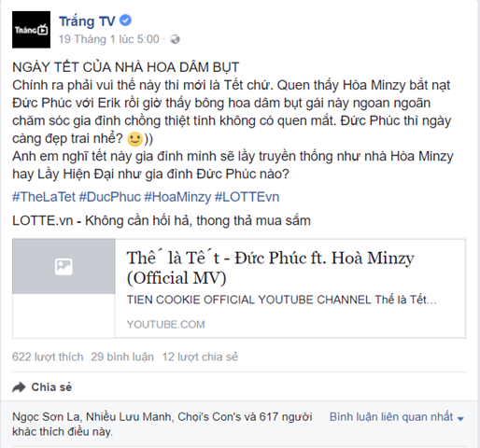The height and width of the screenshot is (448, 480).
Task: Click the public globe privacy icon
Action: pyautogui.click(x=176, y=39)
